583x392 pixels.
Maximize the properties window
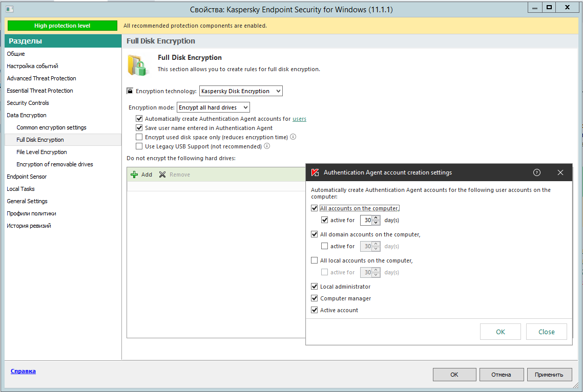[549, 8]
